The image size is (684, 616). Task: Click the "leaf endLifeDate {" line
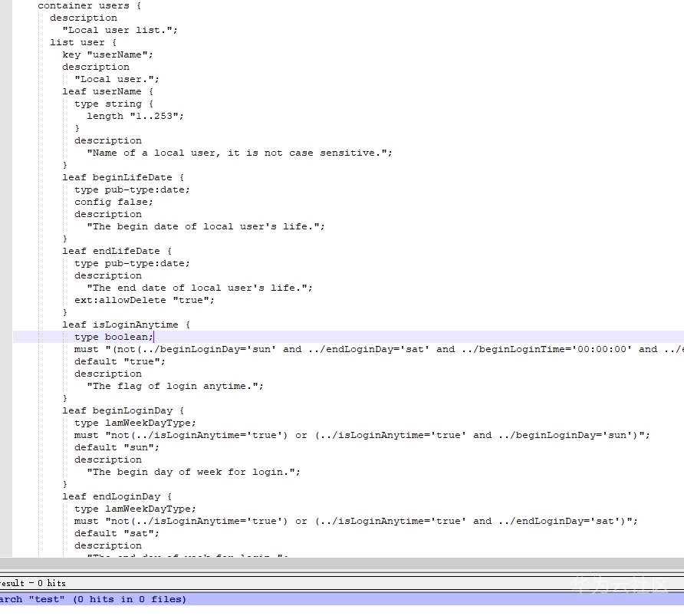117,252
